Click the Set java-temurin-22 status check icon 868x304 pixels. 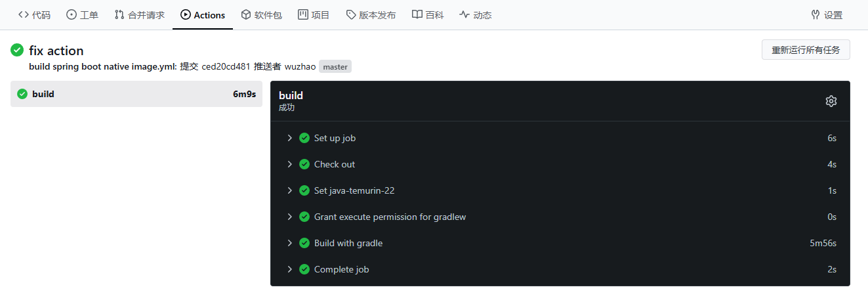tap(304, 190)
